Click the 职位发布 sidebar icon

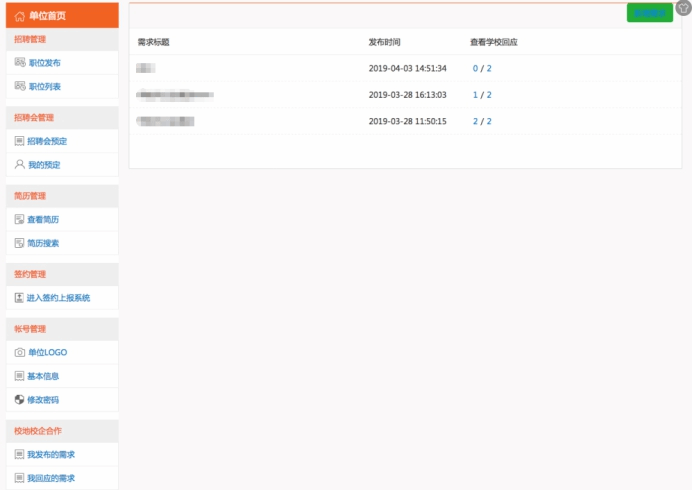pyautogui.click(x=20, y=62)
